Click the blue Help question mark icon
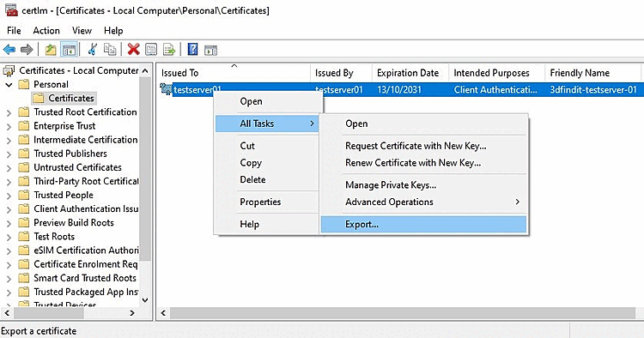This screenshot has width=644, height=338. click(x=192, y=50)
